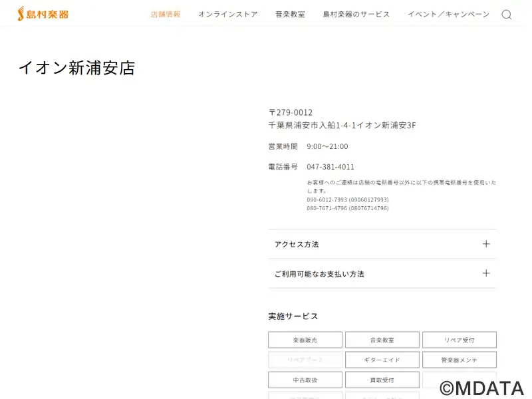Click the Shimamura Music (島村楽器) logo

pyautogui.click(x=43, y=14)
